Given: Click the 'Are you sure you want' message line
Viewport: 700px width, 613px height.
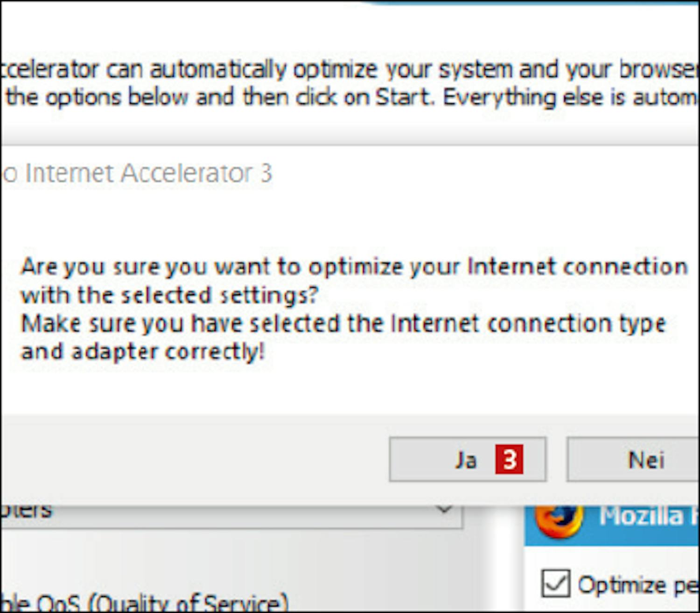Looking at the screenshot, I should point(354,267).
